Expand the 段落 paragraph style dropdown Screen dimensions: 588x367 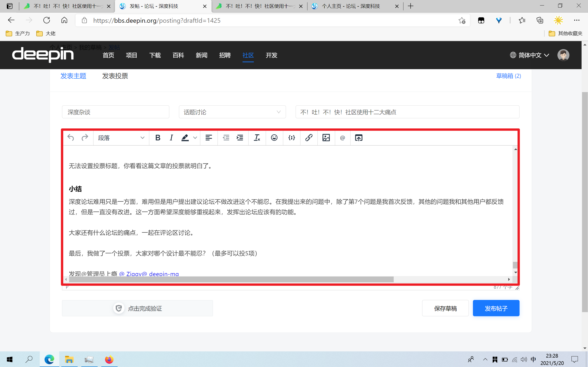(x=121, y=138)
